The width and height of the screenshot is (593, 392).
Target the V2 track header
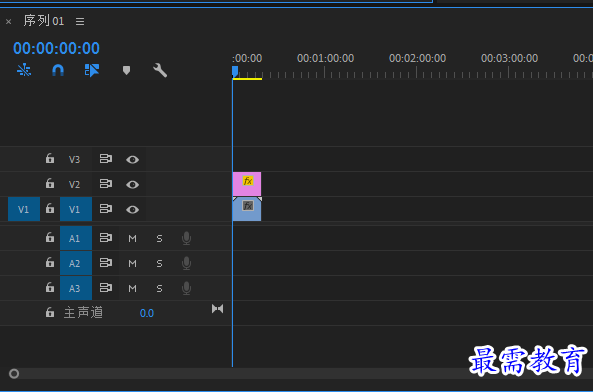[75, 184]
